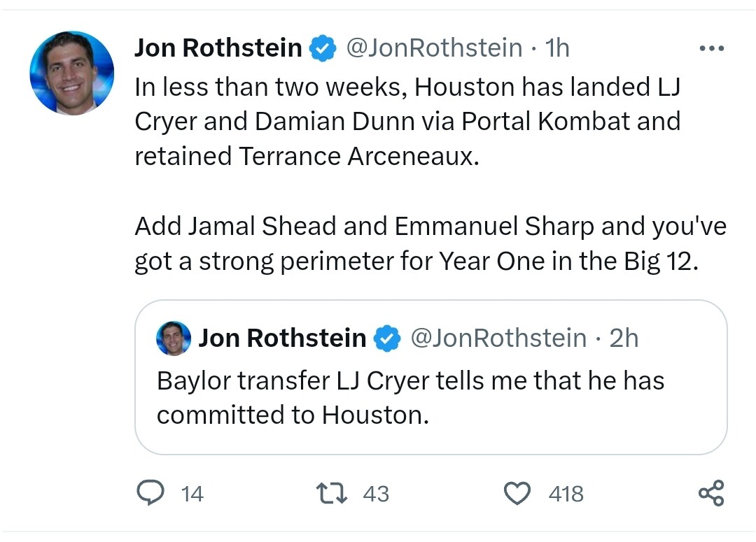
Task: Click the reply speech bubble icon
Action: pos(150,493)
